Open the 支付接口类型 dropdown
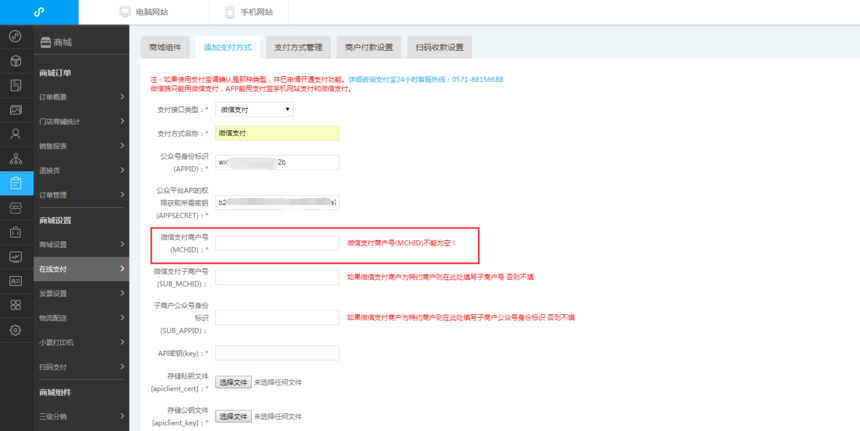 click(x=254, y=109)
